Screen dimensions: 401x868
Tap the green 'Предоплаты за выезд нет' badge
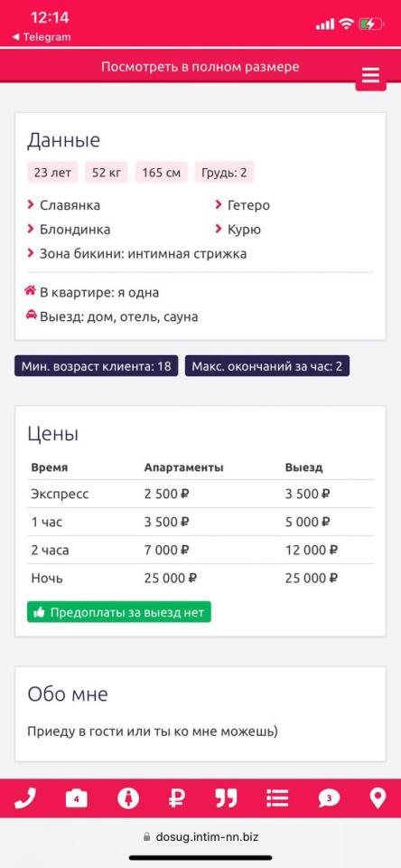click(x=119, y=612)
